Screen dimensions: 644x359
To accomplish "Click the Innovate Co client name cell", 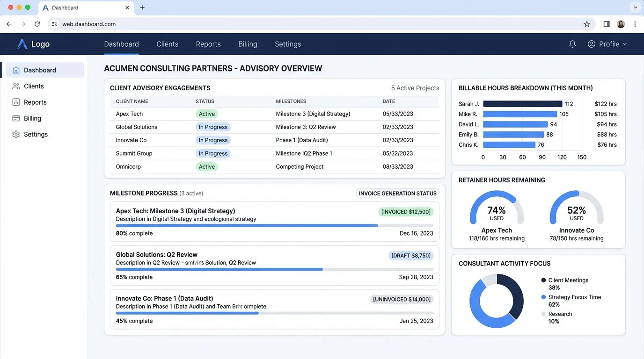I will [x=131, y=140].
